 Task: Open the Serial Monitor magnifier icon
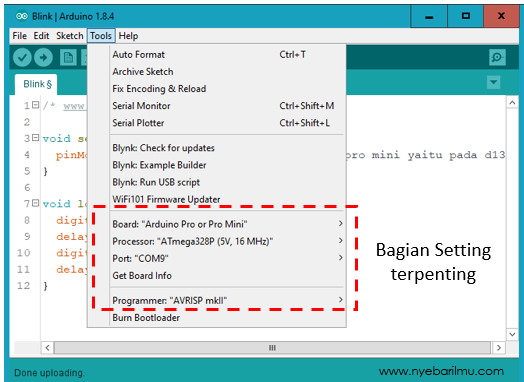pos(497,57)
